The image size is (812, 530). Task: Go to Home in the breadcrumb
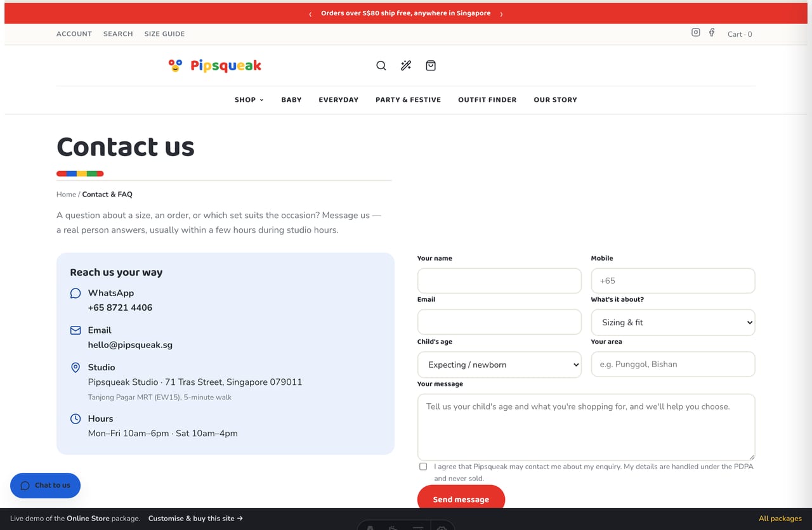coord(66,194)
